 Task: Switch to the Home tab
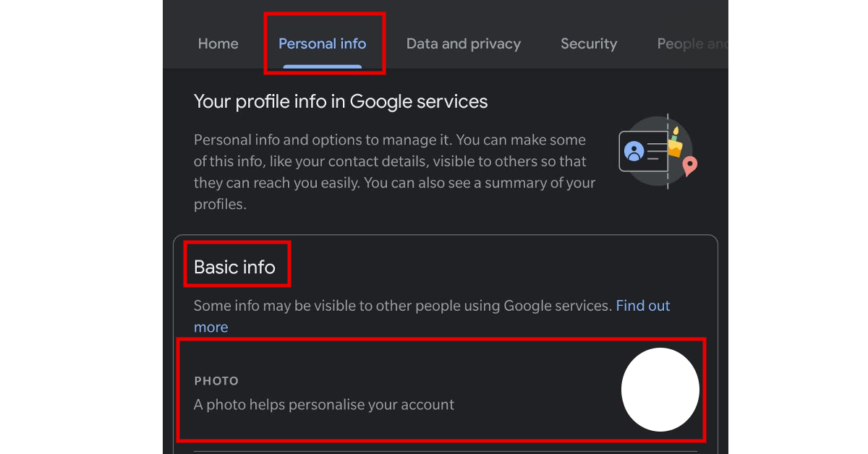point(218,43)
